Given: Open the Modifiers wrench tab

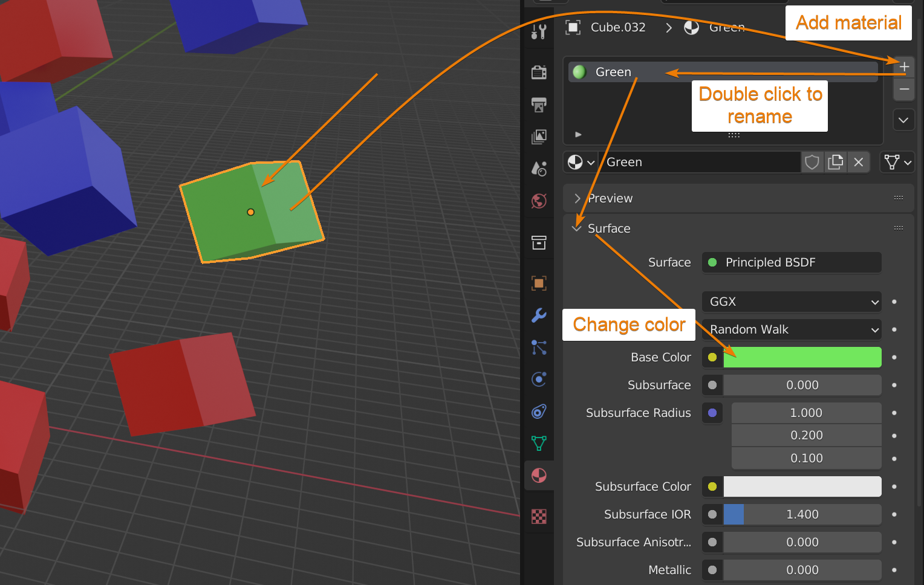Looking at the screenshot, I should 539,315.
